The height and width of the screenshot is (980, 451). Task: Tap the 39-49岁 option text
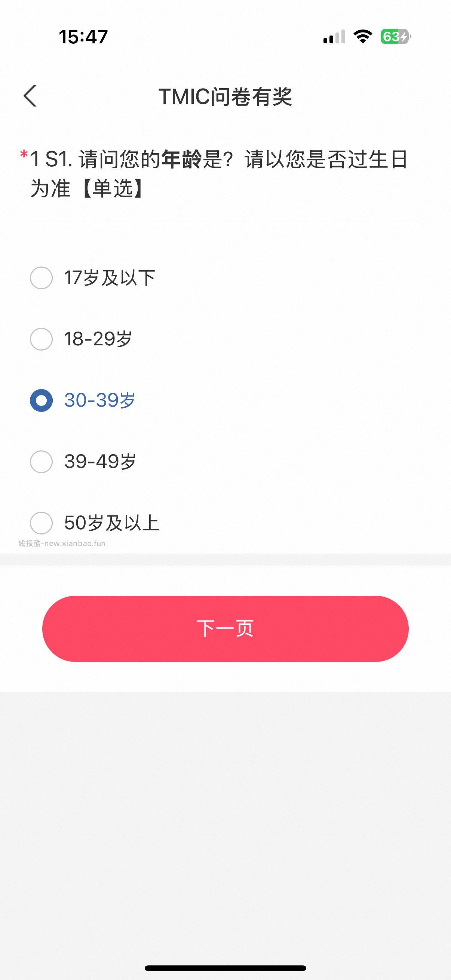100,462
